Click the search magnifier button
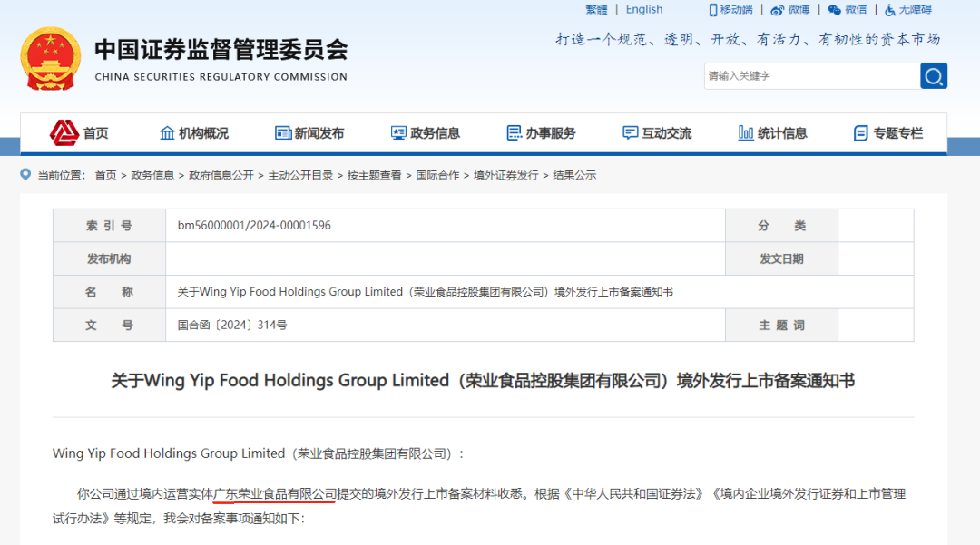This screenshot has width=980, height=545. (934, 76)
